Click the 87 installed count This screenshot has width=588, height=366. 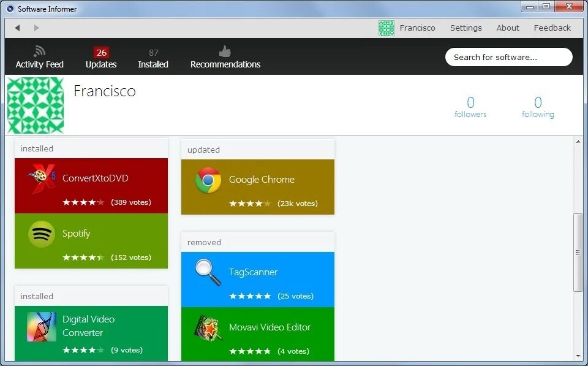[153, 53]
